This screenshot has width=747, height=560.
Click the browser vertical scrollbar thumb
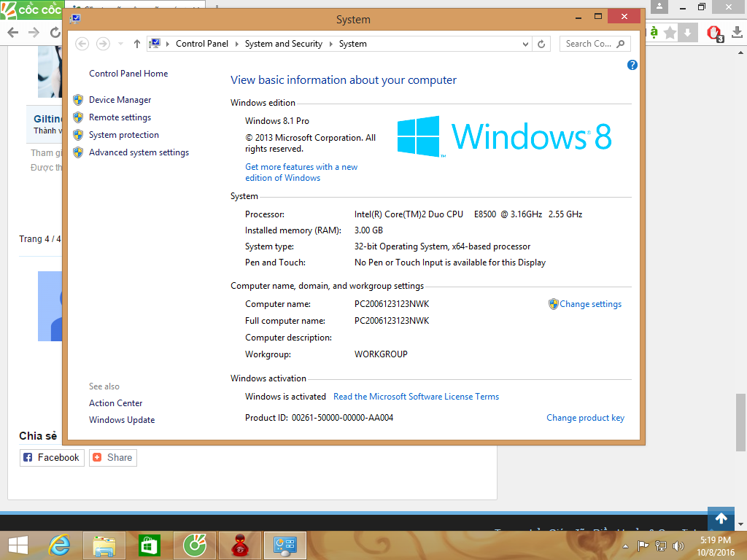[x=740, y=422]
